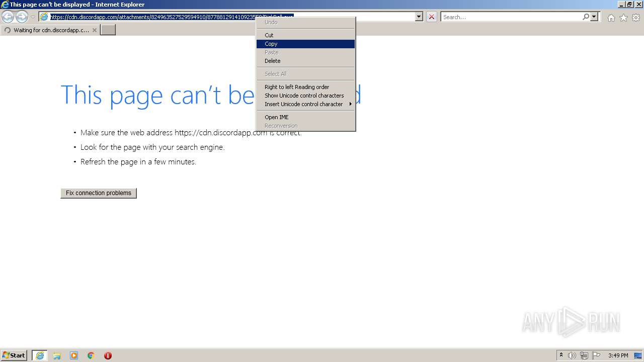644x362 pixels.
Task: Open the Tools gear icon
Action: pos(636,18)
